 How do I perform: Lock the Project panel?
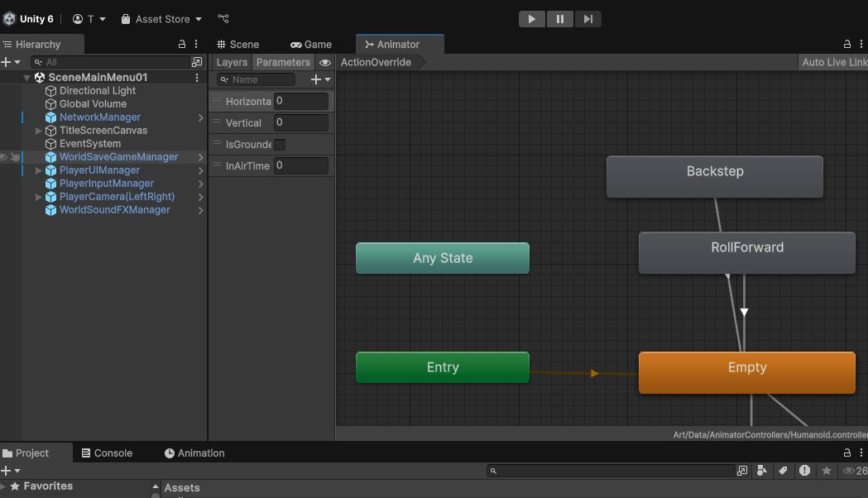[x=847, y=453]
